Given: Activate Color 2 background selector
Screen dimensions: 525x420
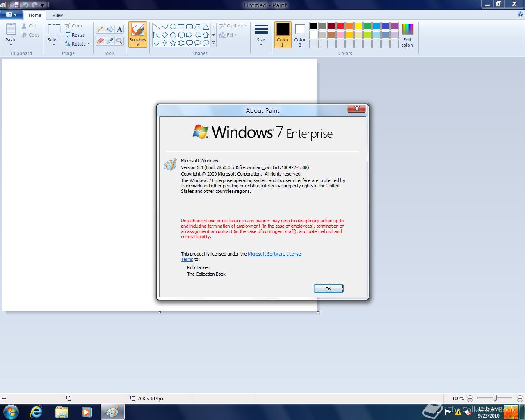Looking at the screenshot, I should coord(300,35).
